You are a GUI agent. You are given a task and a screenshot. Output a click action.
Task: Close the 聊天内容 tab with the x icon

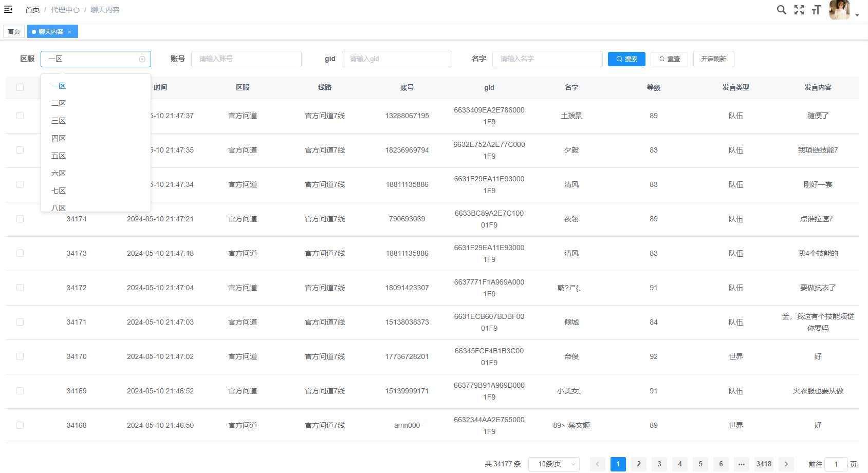point(69,32)
